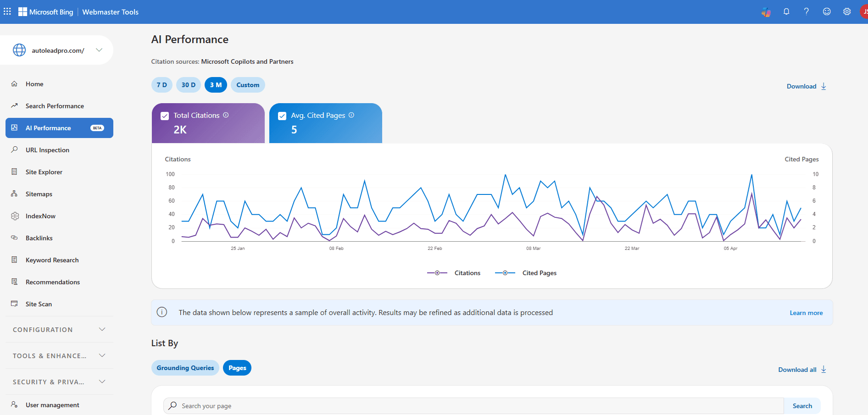Uncheck the Total Citations metric card
Screen dimensions: 868x415
point(165,116)
